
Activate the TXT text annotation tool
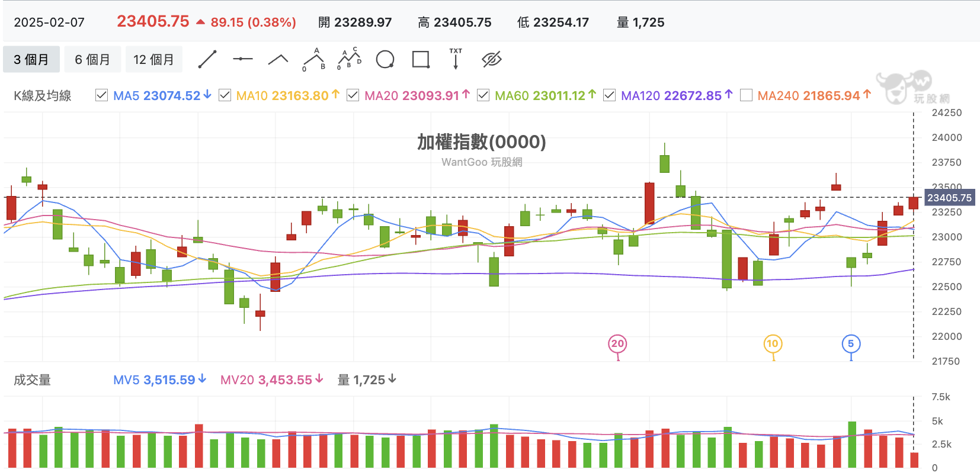click(x=456, y=59)
